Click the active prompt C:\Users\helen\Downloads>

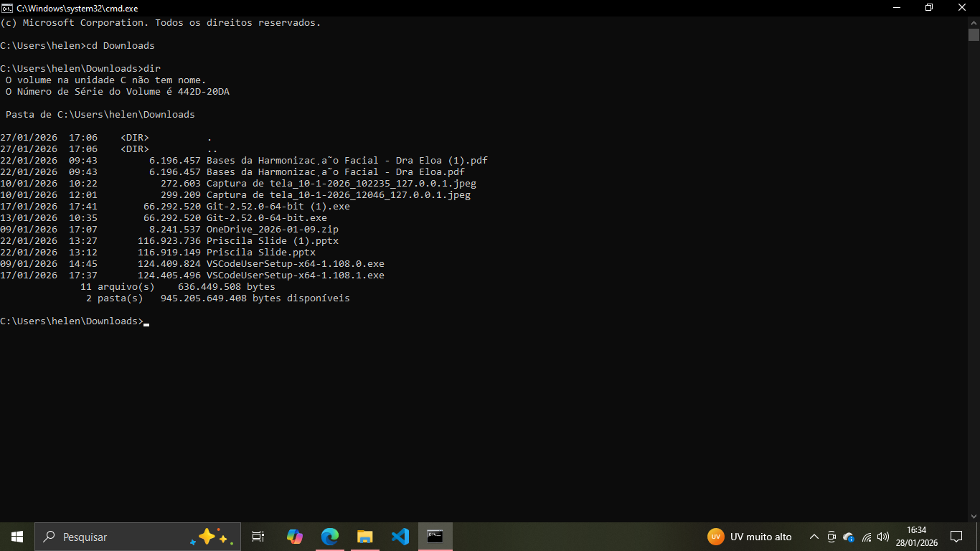click(x=72, y=321)
